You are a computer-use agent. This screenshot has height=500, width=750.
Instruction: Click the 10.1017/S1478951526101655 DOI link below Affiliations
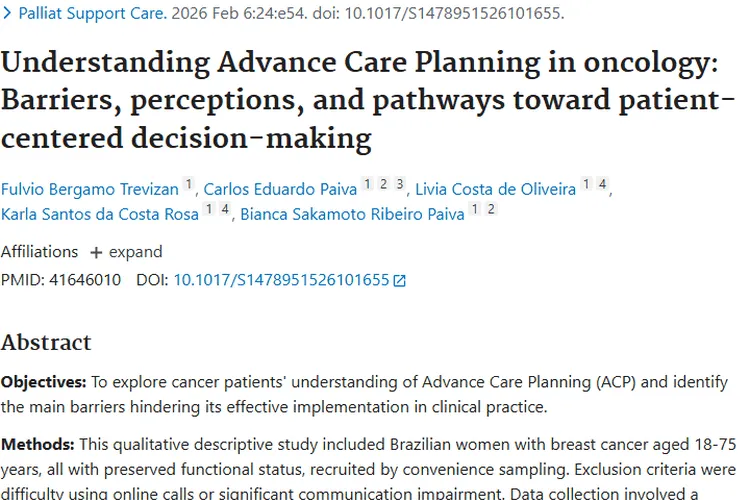pos(281,280)
